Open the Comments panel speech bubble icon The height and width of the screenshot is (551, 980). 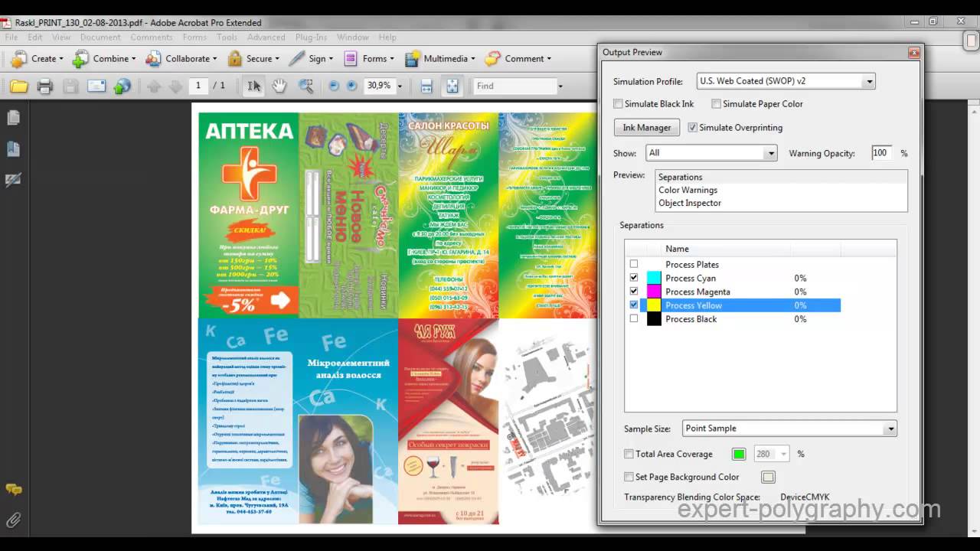[13, 489]
